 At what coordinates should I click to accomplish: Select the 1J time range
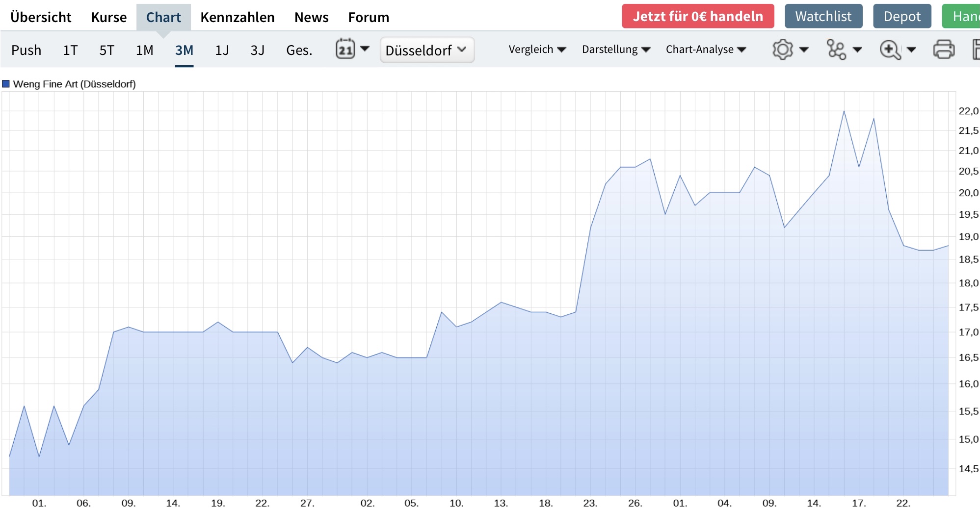(222, 50)
